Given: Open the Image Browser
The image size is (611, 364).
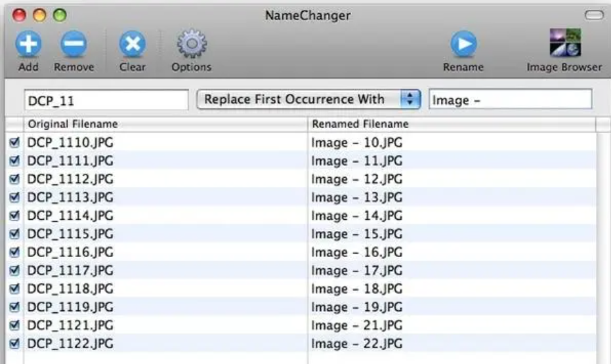Looking at the screenshot, I should 565,43.
